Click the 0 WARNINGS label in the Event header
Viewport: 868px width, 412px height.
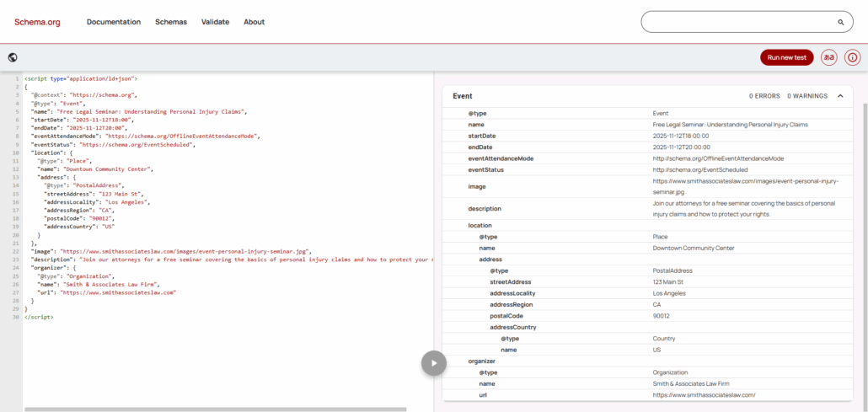click(807, 96)
